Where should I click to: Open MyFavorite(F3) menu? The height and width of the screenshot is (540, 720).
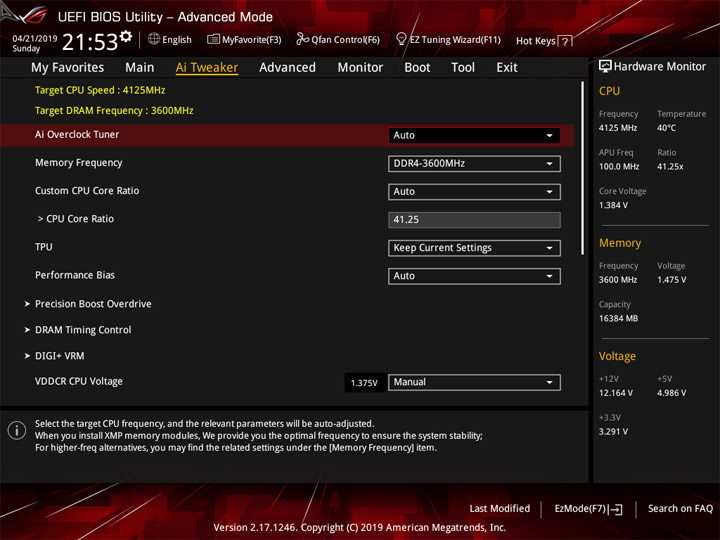tap(244, 39)
